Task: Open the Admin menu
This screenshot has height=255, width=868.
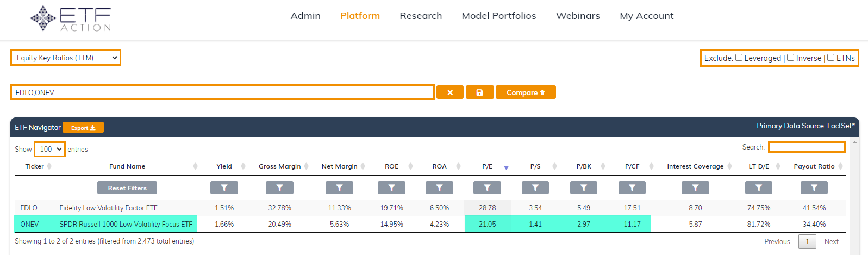Action: 305,16
